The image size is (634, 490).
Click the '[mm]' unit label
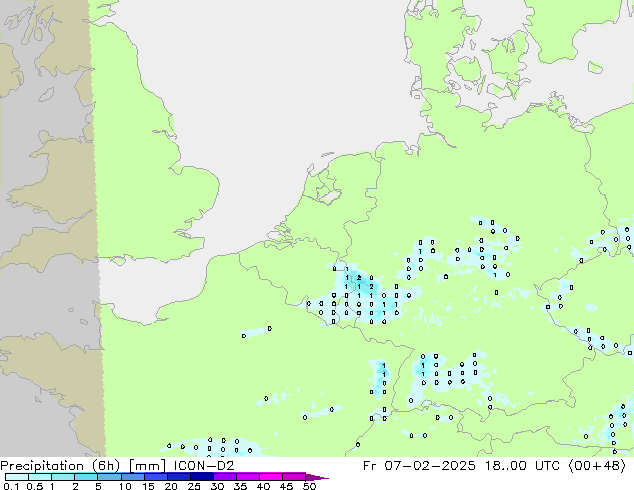tap(147, 466)
